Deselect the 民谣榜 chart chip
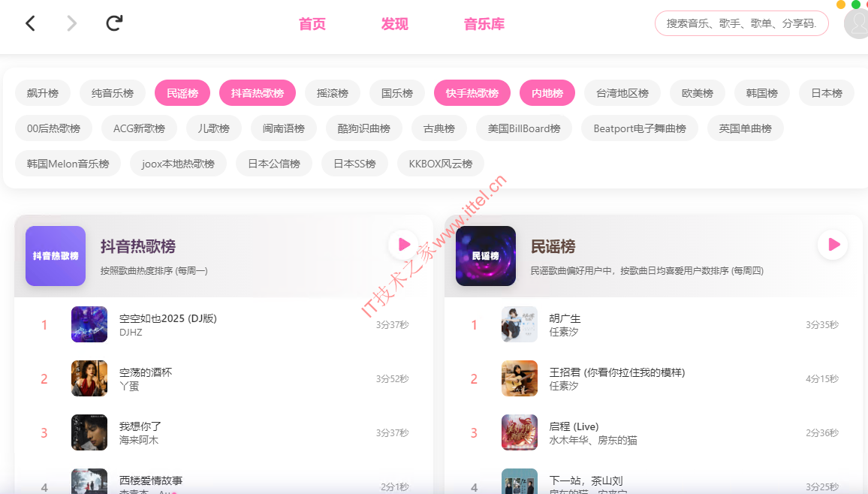 (182, 93)
